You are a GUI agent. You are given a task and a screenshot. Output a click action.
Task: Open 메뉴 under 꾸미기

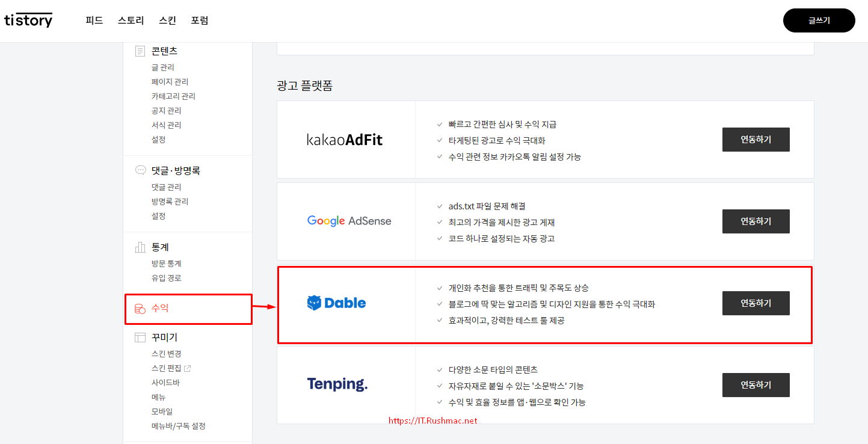159,397
